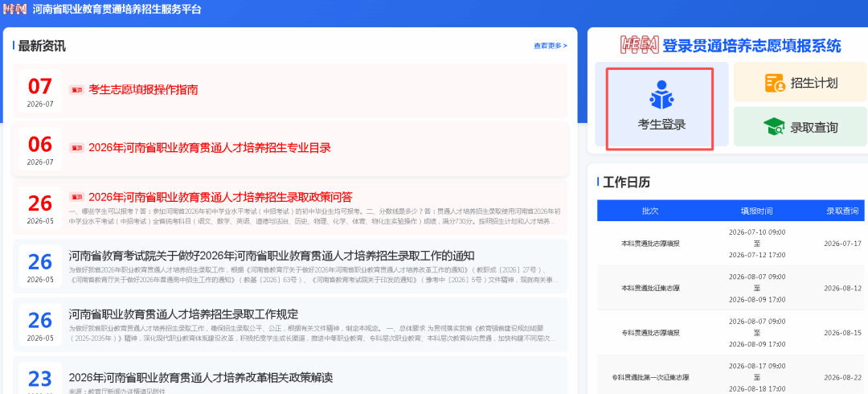Screen dimensions: 868x394
Task: Click the 最新资讯 section heading
Action: coord(42,46)
